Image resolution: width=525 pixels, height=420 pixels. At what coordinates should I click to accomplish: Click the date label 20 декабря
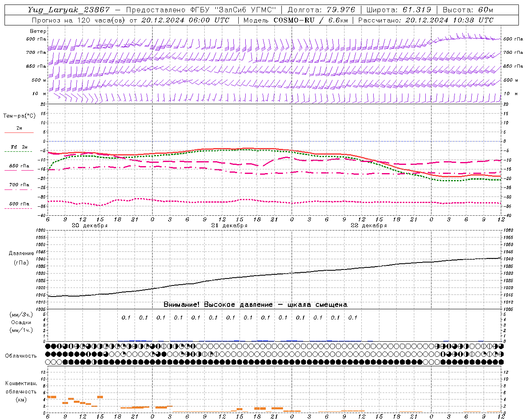click(90, 226)
